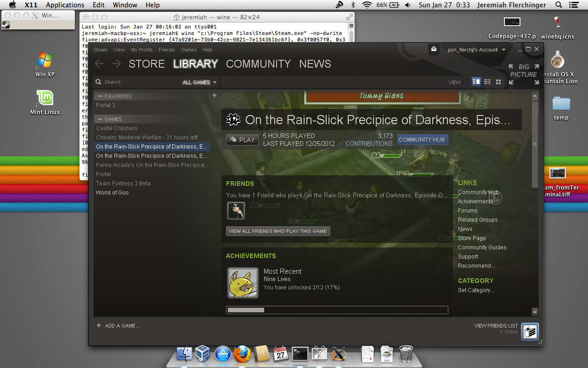The image size is (588, 368).
Task: Click Spotlight search in the menu bar
Action: click(x=559, y=5)
